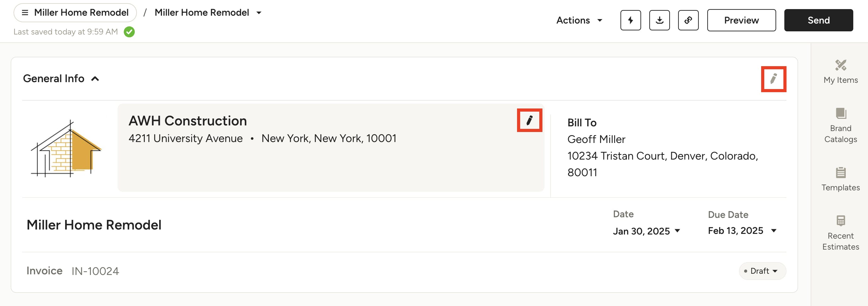The width and height of the screenshot is (868, 306).
Task: Open the Jan 30, 2025 date picker
Action: [646, 231]
